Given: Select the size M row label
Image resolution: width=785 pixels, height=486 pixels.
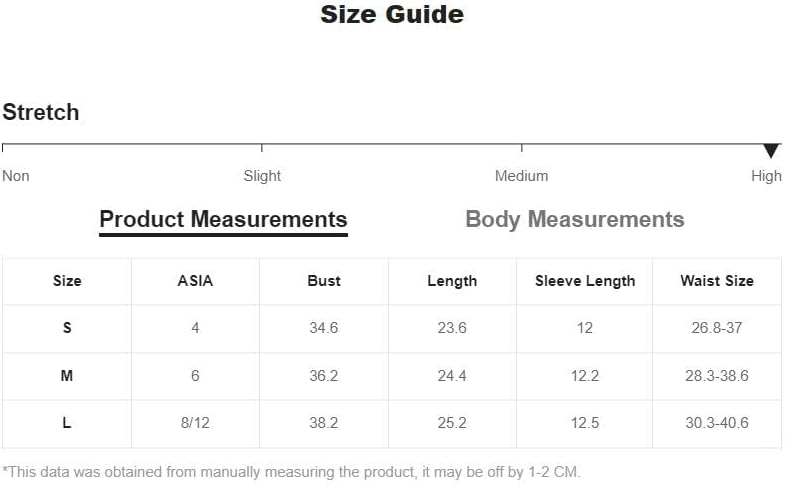Looking at the screenshot, I should click(x=67, y=376).
